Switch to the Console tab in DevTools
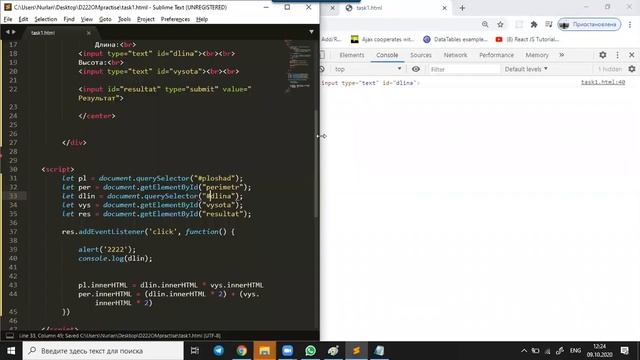Image resolution: width=640 pixels, height=360 pixels. pos(387,55)
